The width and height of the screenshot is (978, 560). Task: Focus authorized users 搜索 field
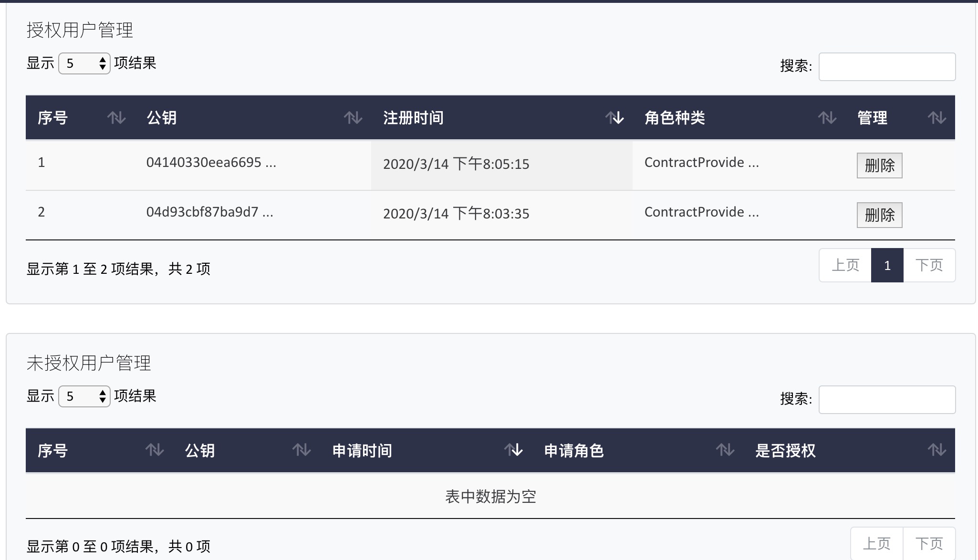tap(887, 67)
